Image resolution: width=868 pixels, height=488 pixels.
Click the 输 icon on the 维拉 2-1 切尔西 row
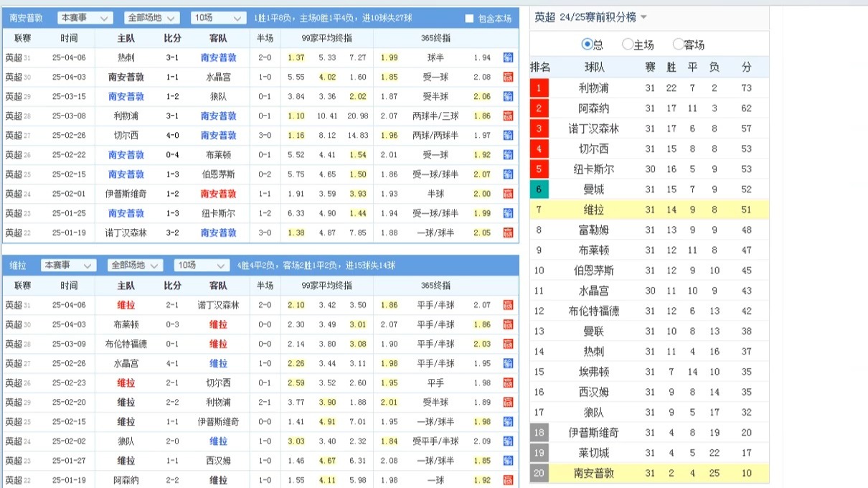(508, 383)
